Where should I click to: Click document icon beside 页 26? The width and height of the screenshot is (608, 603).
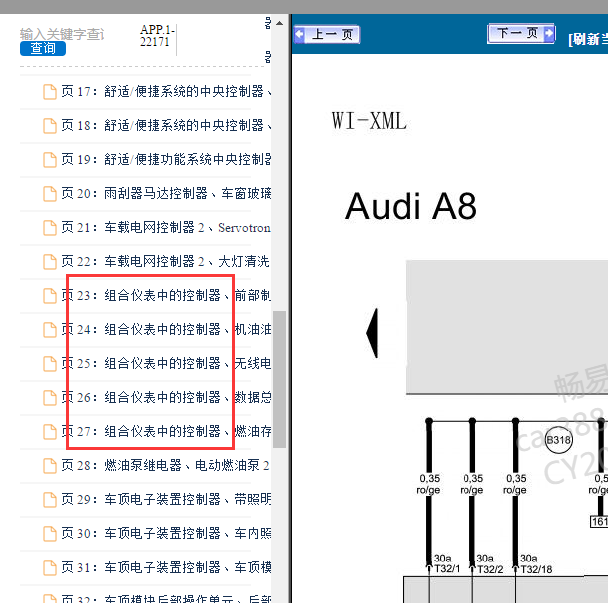(50, 398)
